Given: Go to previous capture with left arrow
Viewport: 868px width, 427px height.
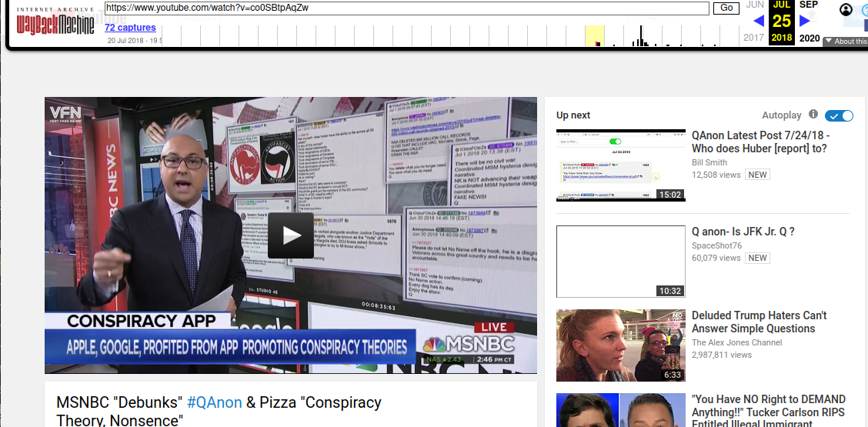Looking at the screenshot, I should (x=759, y=21).
